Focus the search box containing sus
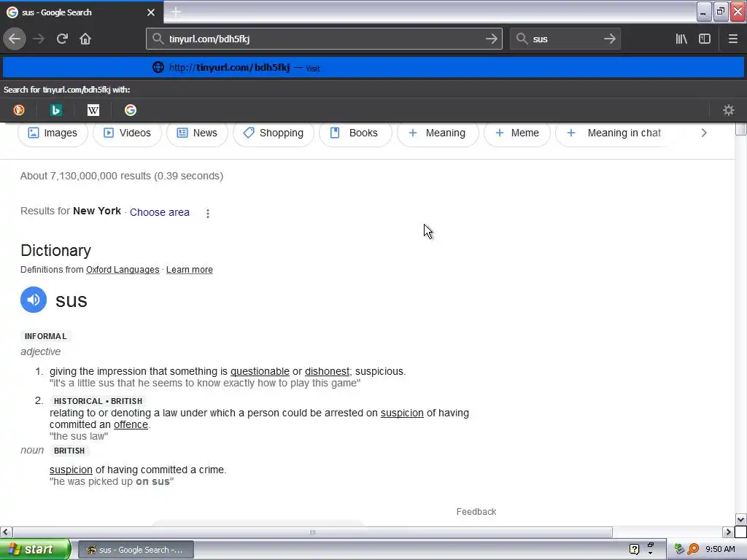This screenshot has height=560, width=747. coord(565,39)
